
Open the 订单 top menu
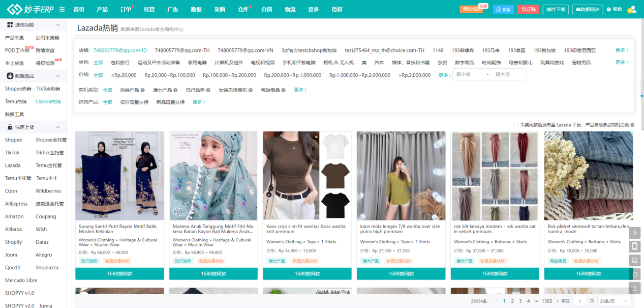click(126, 10)
